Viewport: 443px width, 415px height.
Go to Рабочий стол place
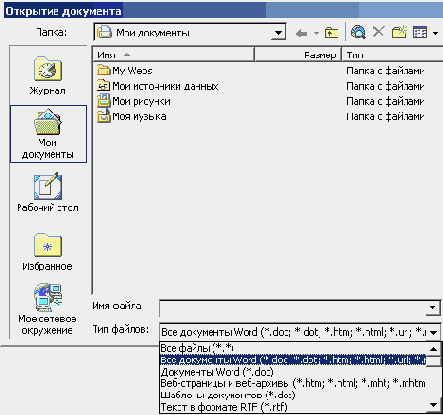coord(48,193)
